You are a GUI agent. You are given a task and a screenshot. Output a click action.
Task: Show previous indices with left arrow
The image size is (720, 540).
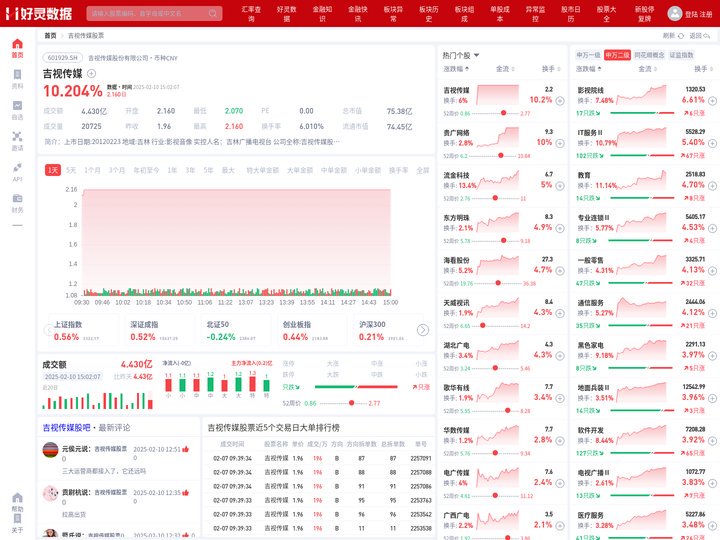click(x=48, y=330)
